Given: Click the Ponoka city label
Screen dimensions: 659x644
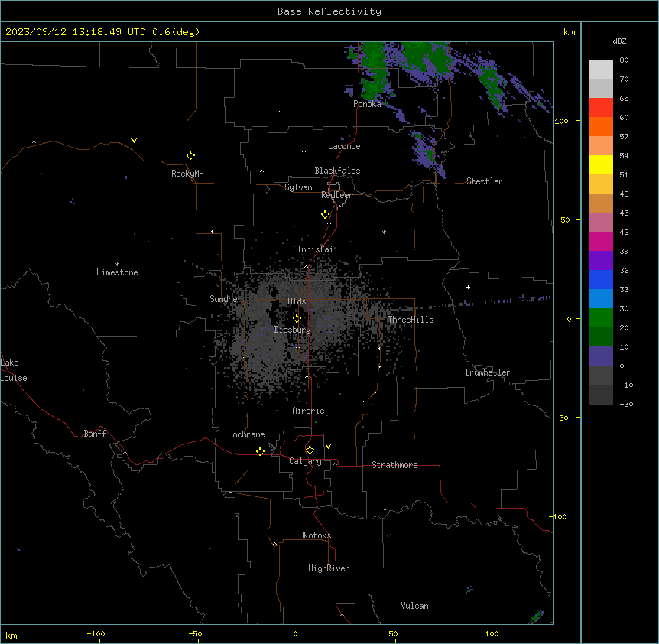Looking at the screenshot, I should [367, 104].
